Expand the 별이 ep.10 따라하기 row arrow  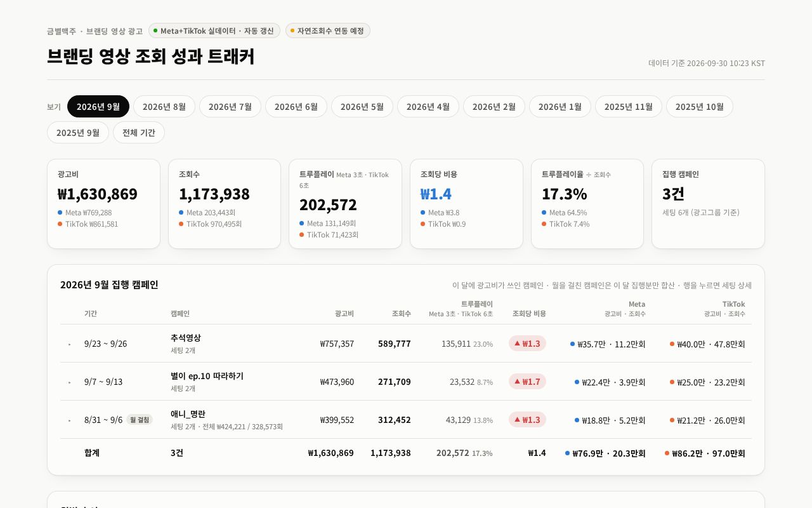point(70,382)
